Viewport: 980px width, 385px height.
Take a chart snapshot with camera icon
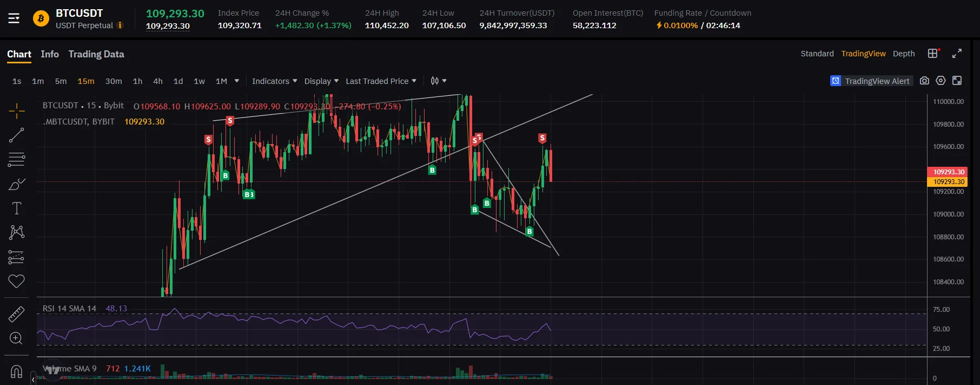(x=924, y=81)
